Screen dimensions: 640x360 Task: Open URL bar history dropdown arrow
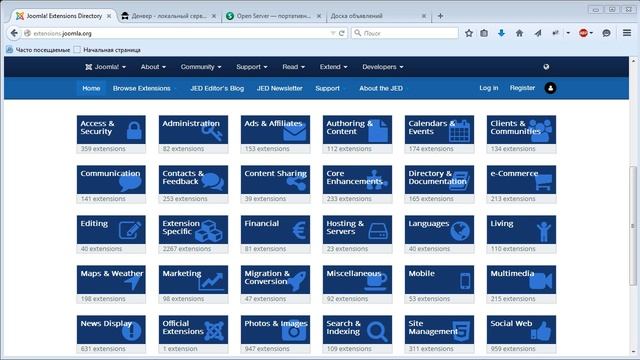[333, 33]
